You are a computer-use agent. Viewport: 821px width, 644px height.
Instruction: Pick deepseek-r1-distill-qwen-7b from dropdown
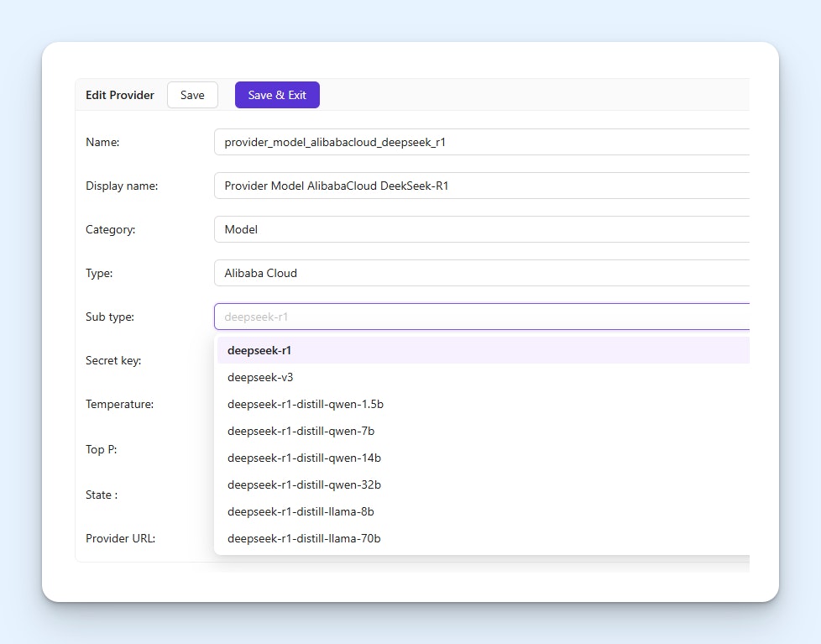301,431
